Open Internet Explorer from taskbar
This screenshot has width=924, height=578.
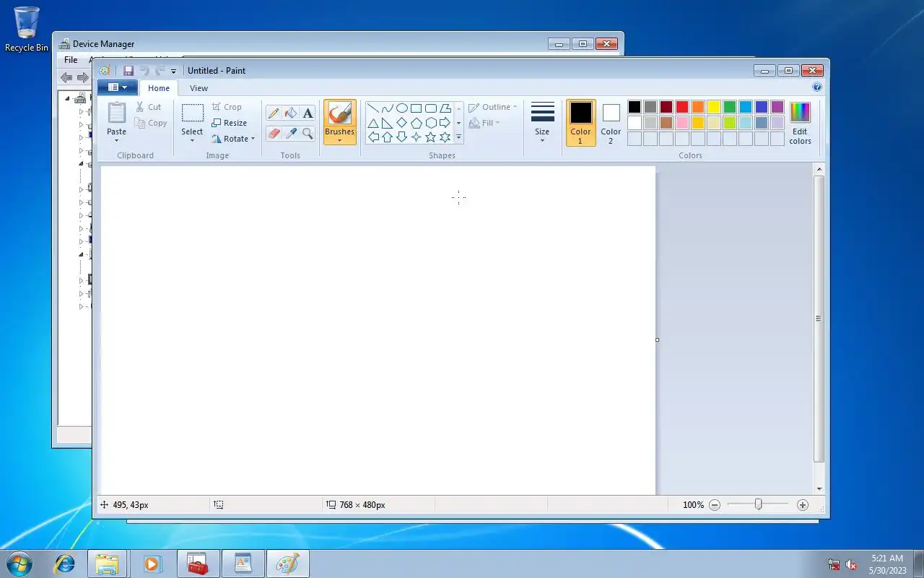(x=65, y=564)
